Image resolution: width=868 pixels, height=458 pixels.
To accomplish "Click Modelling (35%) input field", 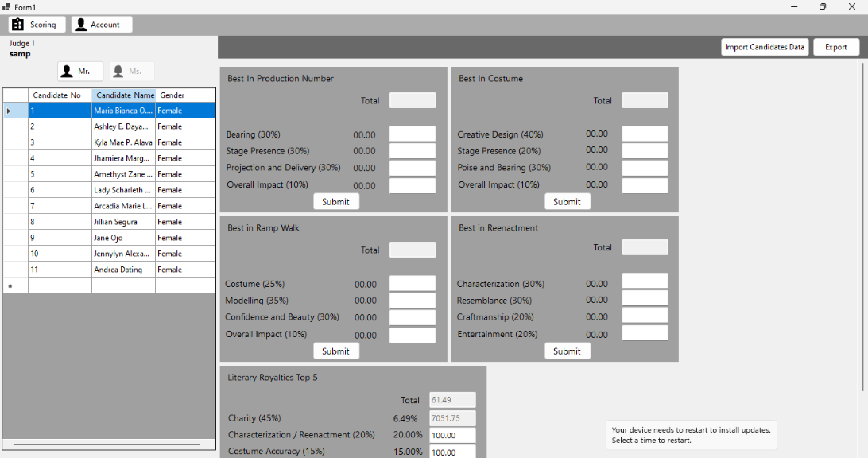I will point(413,300).
